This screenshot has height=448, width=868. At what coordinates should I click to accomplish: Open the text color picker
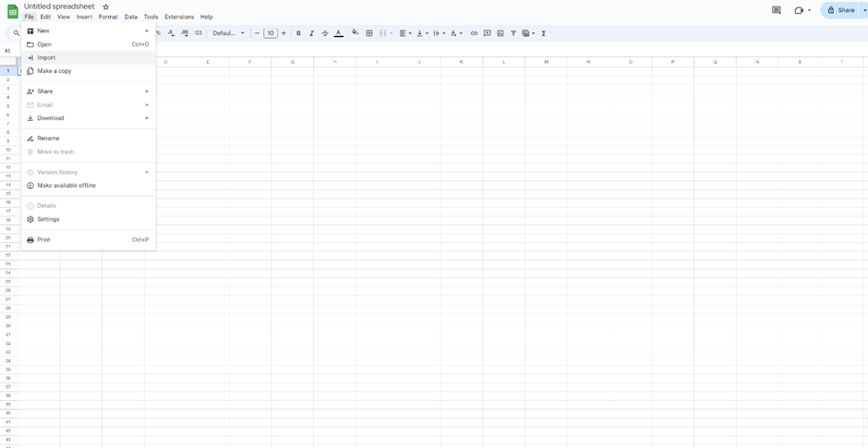[x=339, y=33]
